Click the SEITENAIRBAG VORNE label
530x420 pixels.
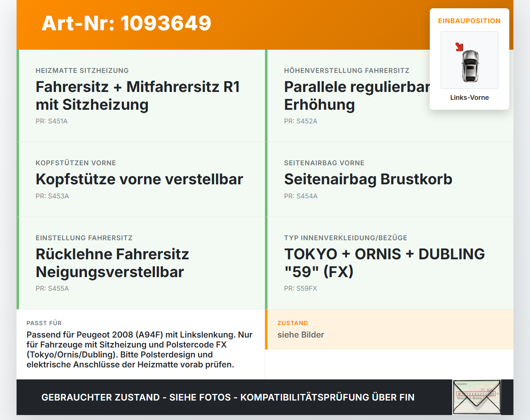tap(324, 163)
